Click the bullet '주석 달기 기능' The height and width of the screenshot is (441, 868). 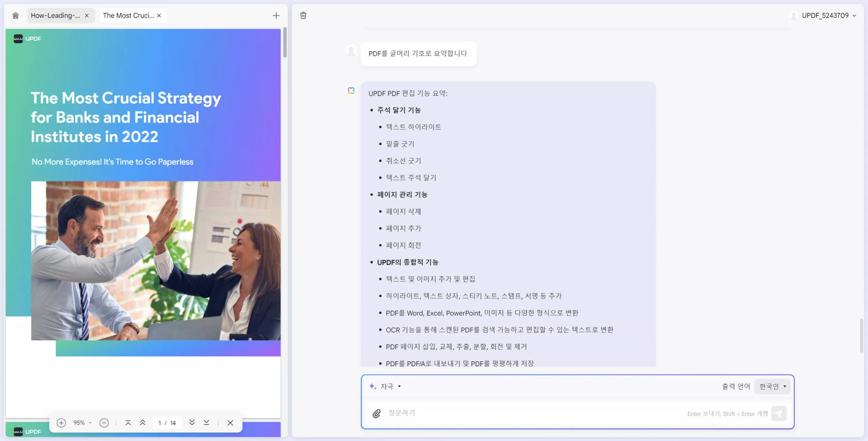click(399, 110)
